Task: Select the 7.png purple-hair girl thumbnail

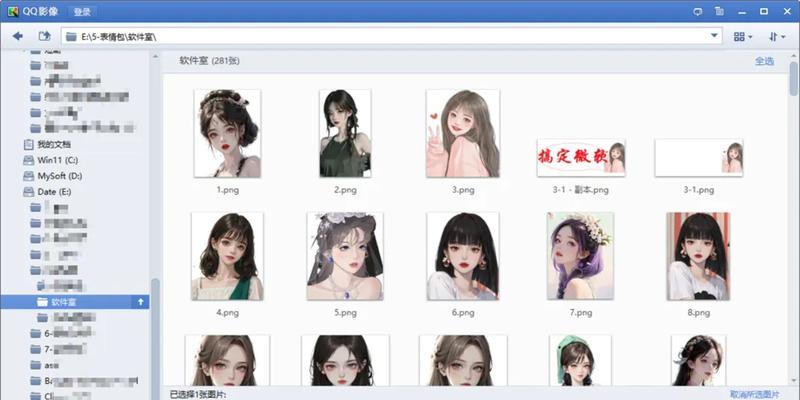Action: click(581, 256)
